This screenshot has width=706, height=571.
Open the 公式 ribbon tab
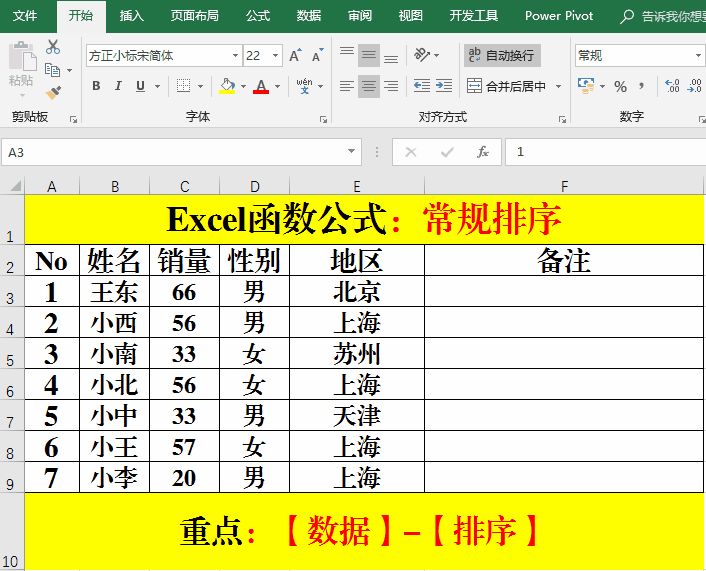pos(258,16)
